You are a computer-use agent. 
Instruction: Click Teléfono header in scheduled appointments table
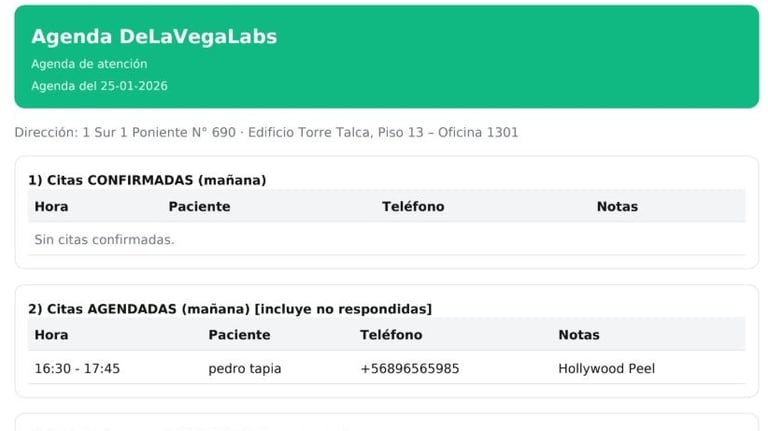pos(391,335)
